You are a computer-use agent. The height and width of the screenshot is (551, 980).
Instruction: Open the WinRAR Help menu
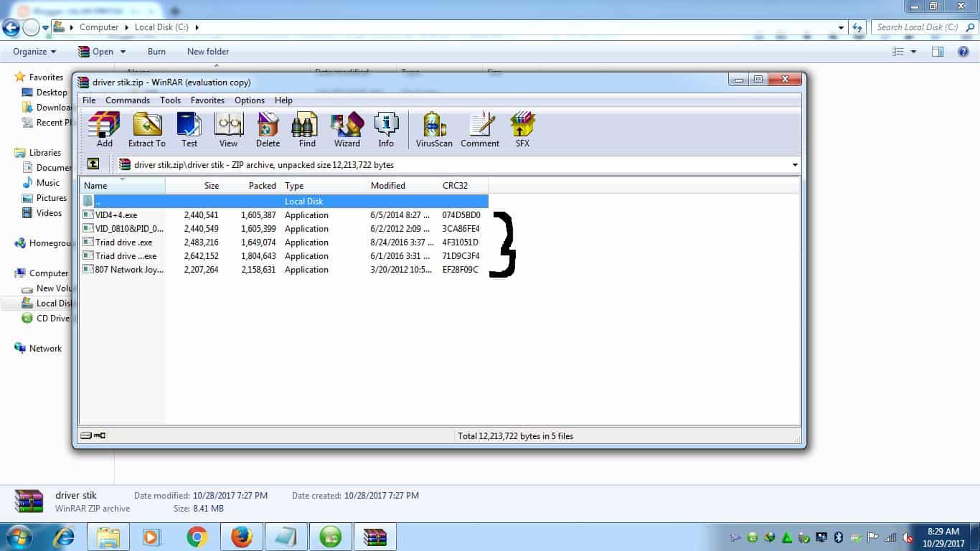(x=283, y=100)
